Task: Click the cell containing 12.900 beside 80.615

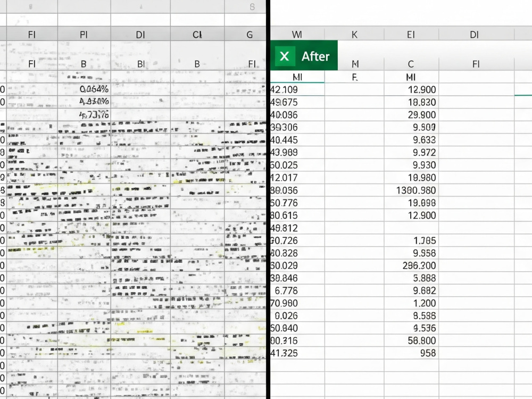Action: (411, 215)
